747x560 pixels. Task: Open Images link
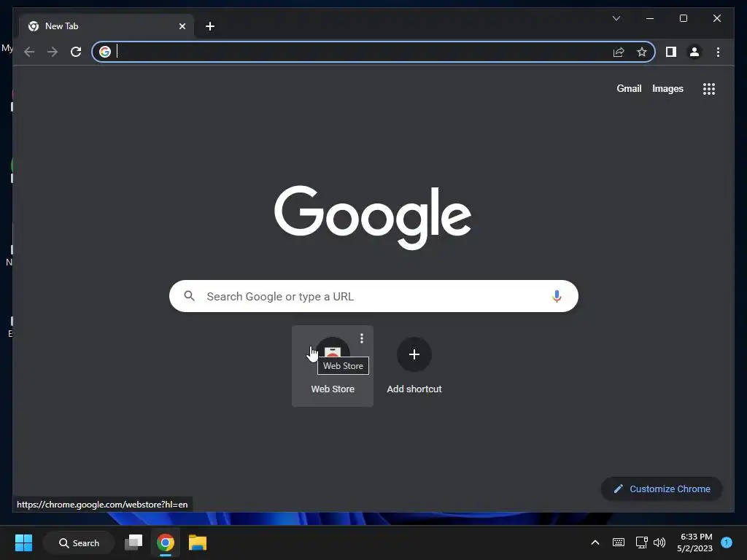coord(667,88)
